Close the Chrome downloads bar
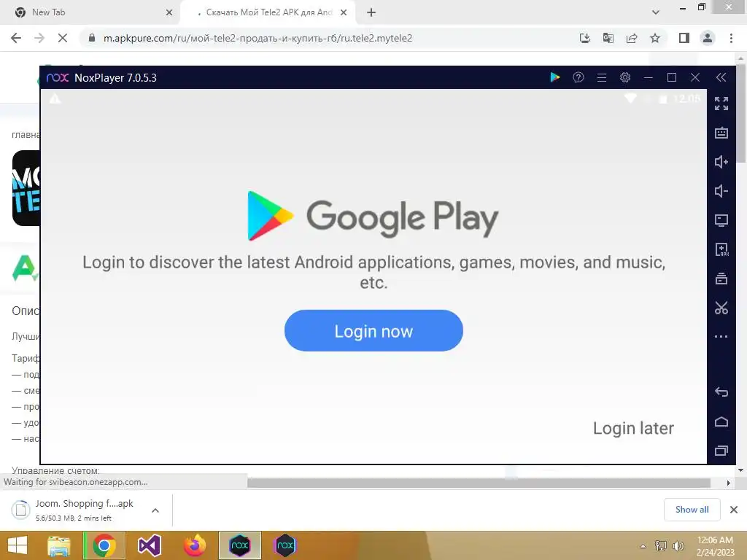 click(x=734, y=510)
